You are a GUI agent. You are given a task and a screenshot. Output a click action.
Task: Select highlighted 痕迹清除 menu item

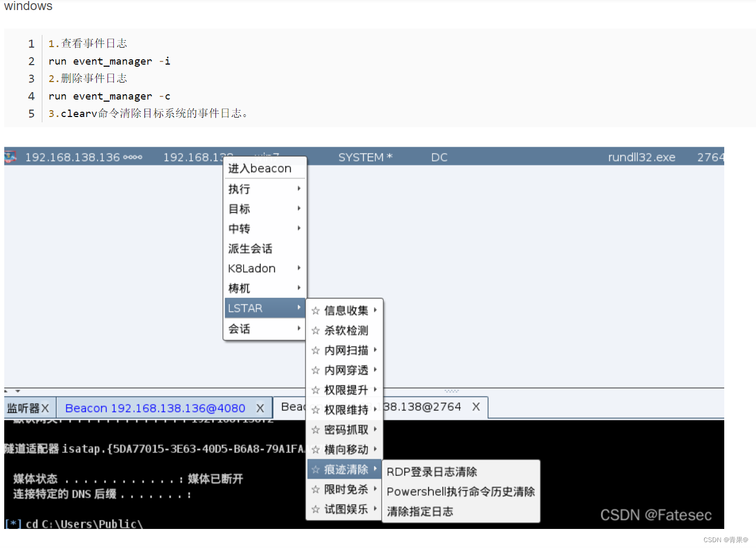pos(345,469)
